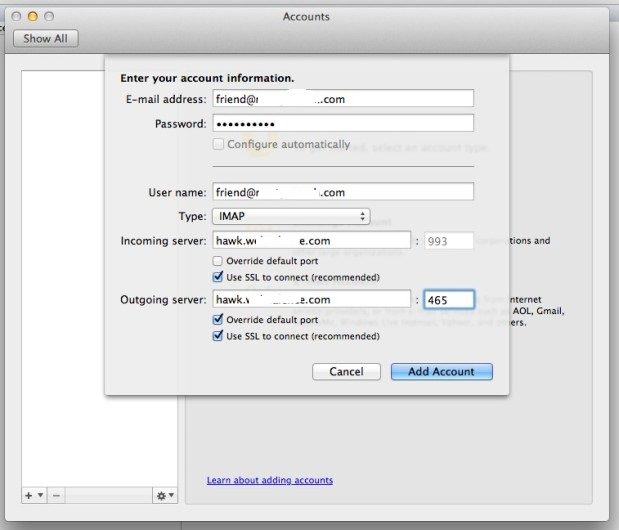
Task: Toggle the Configure automatically checkbox
Action: click(218, 144)
